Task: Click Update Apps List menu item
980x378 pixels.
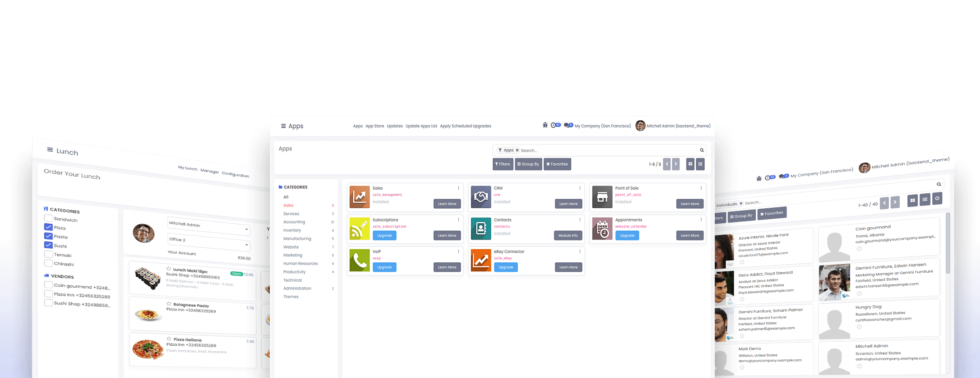Action: click(421, 126)
